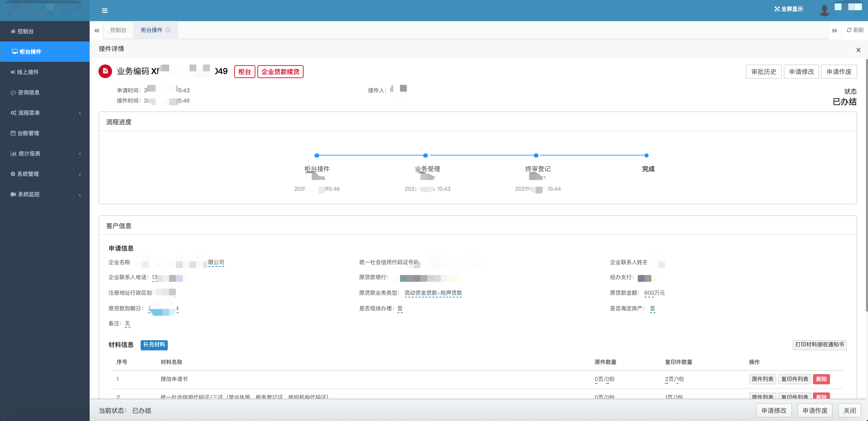Close the 接件详情 panel with X
The height and width of the screenshot is (421, 868).
pos(858,50)
